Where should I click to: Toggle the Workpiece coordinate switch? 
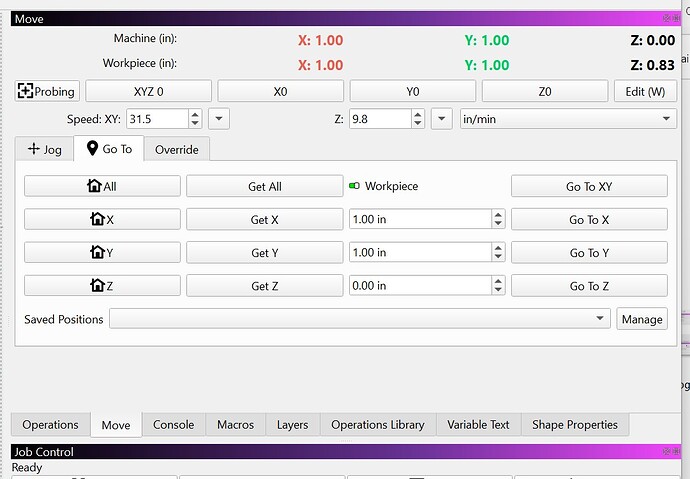pyautogui.click(x=354, y=186)
